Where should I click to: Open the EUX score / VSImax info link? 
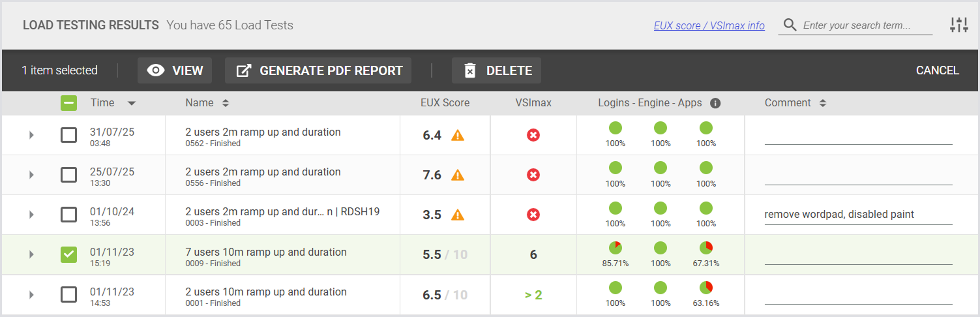tap(709, 26)
